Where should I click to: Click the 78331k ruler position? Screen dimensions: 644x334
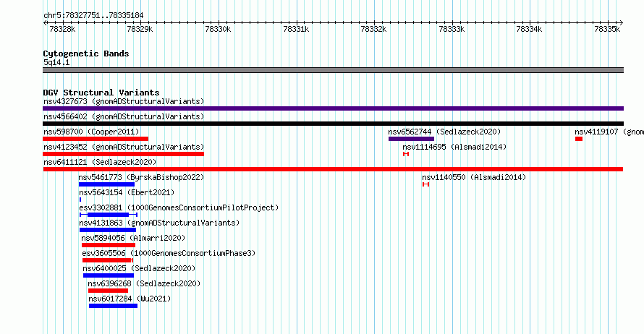pos(296,29)
